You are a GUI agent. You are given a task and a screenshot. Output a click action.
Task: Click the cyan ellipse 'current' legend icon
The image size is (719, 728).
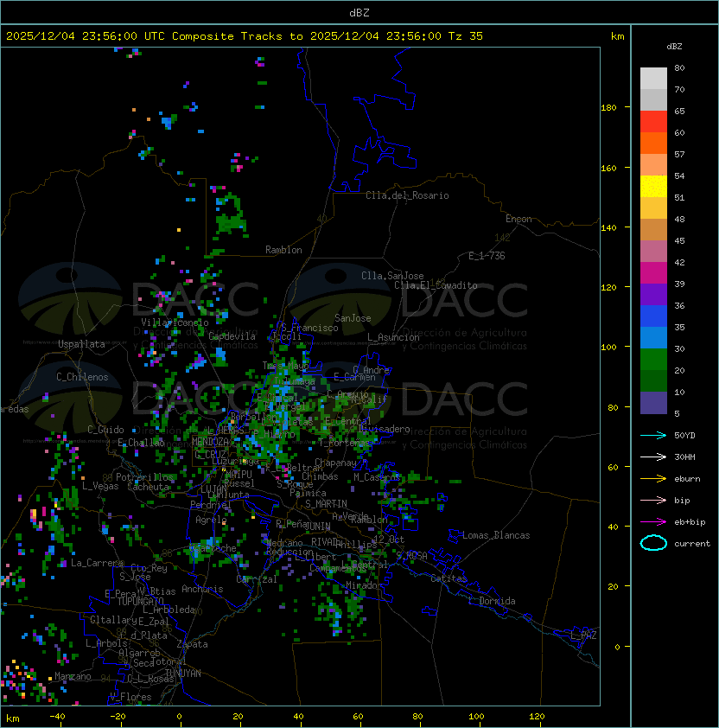pos(653,543)
